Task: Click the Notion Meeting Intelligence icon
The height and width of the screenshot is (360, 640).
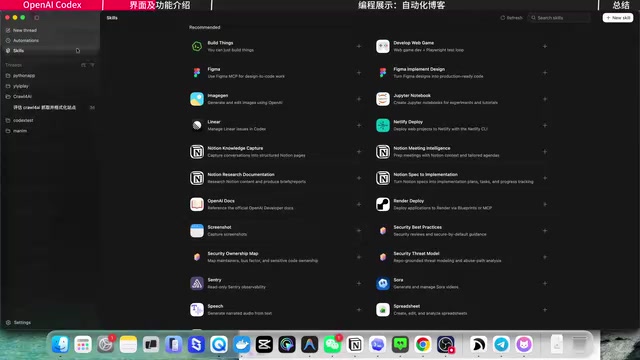Action: coord(383,152)
